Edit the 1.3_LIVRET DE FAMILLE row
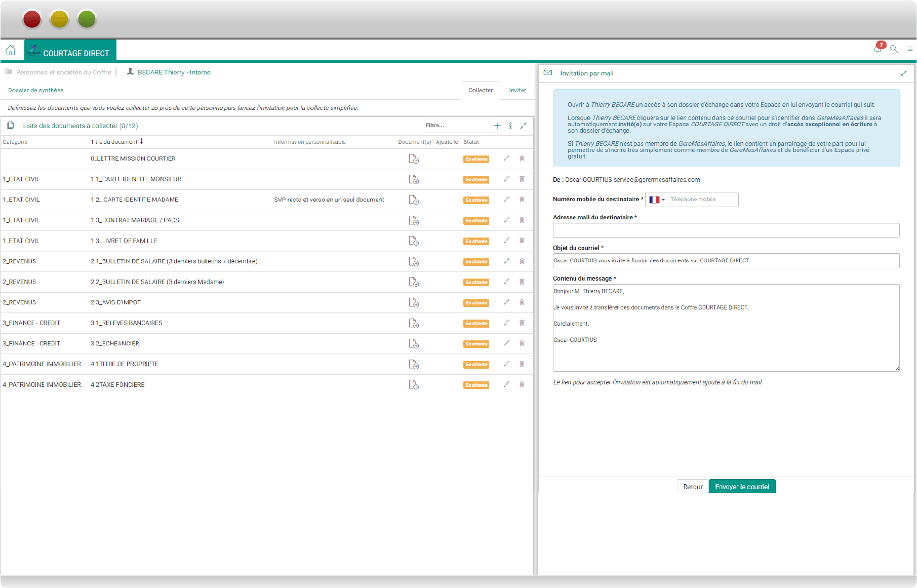 click(x=506, y=241)
